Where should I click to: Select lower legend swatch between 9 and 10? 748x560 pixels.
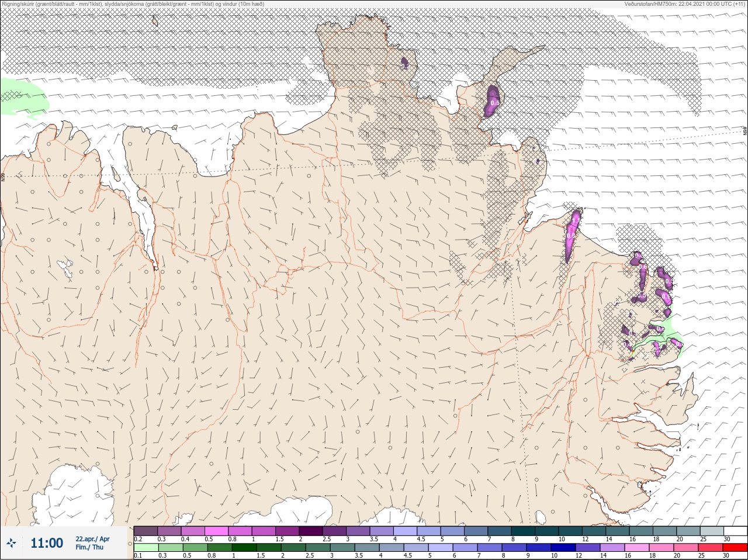pos(539,548)
